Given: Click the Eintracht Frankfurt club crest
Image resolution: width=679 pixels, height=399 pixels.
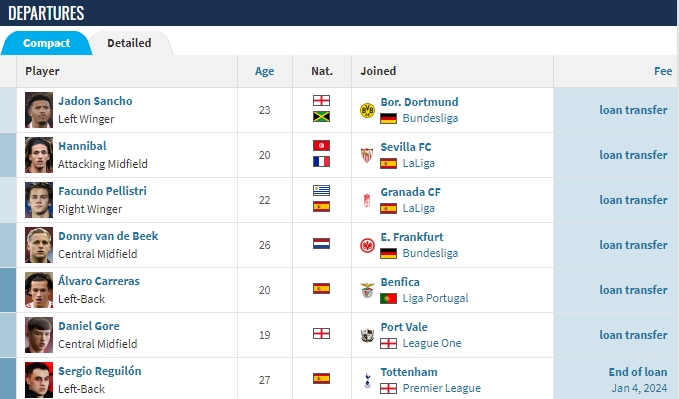Looking at the screenshot, I should (x=367, y=246).
